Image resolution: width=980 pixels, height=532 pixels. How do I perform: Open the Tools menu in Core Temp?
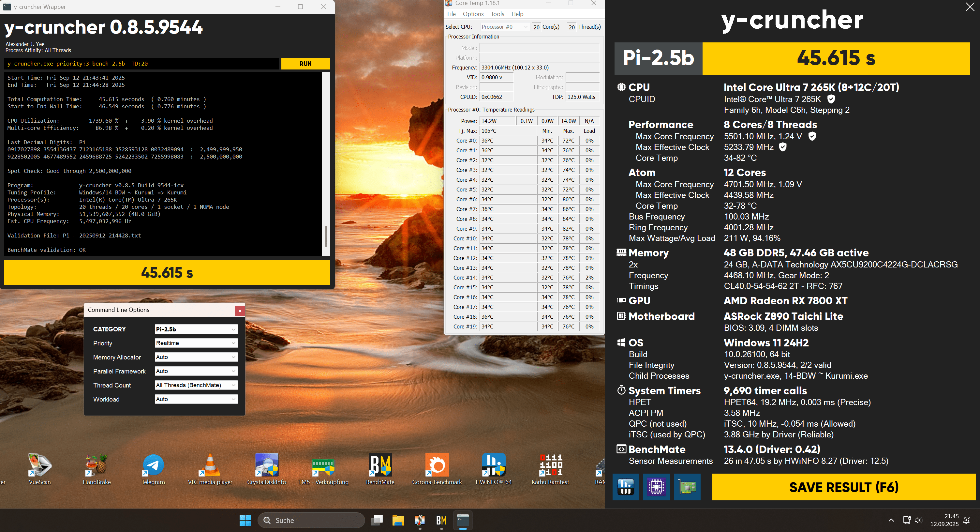click(x=497, y=14)
